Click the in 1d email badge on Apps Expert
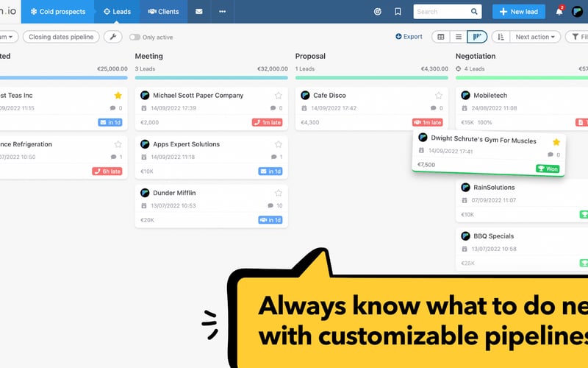Image resolution: width=588 pixels, height=368 pixels. pos(270,171)
